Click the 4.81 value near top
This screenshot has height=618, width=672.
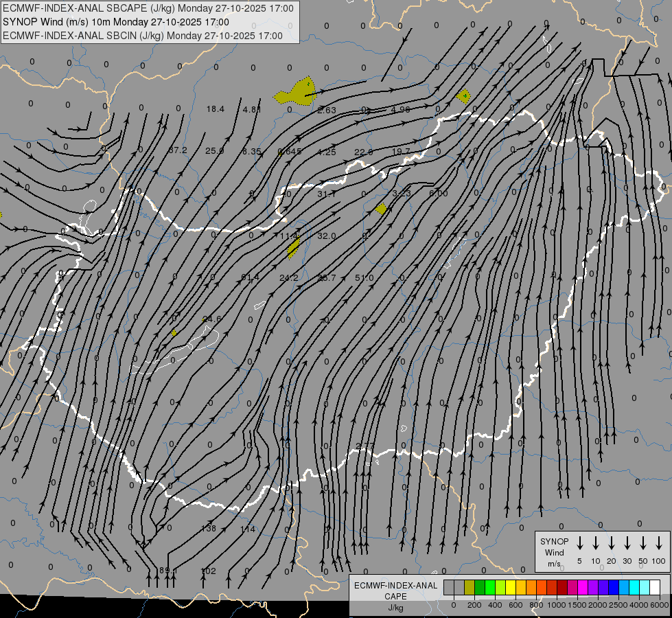coord(252,109)
